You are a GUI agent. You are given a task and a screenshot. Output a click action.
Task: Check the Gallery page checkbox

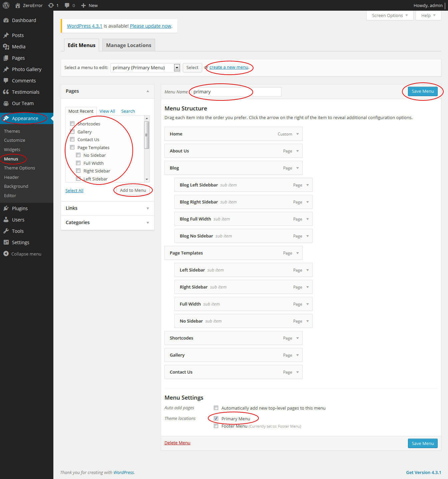click(72, 132)
